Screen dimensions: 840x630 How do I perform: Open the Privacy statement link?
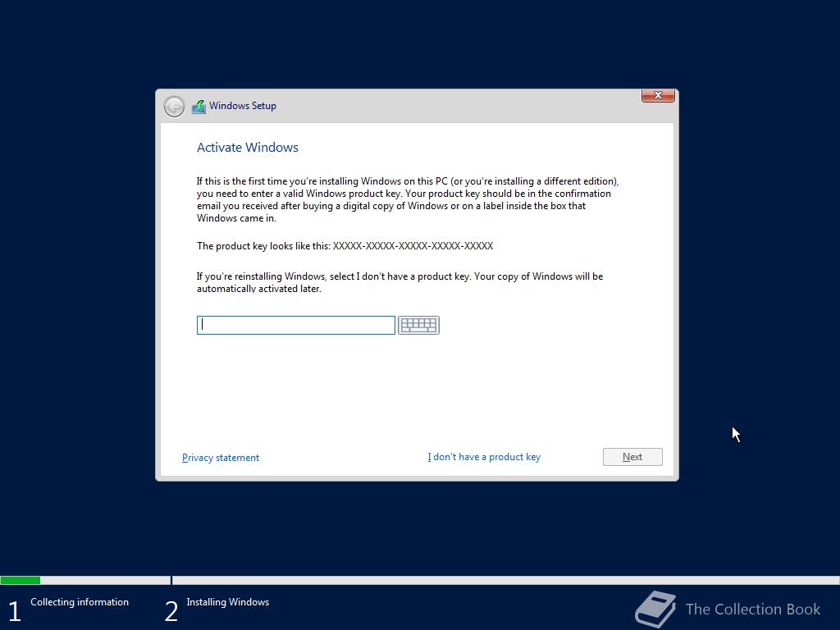(x=221, y=458)
